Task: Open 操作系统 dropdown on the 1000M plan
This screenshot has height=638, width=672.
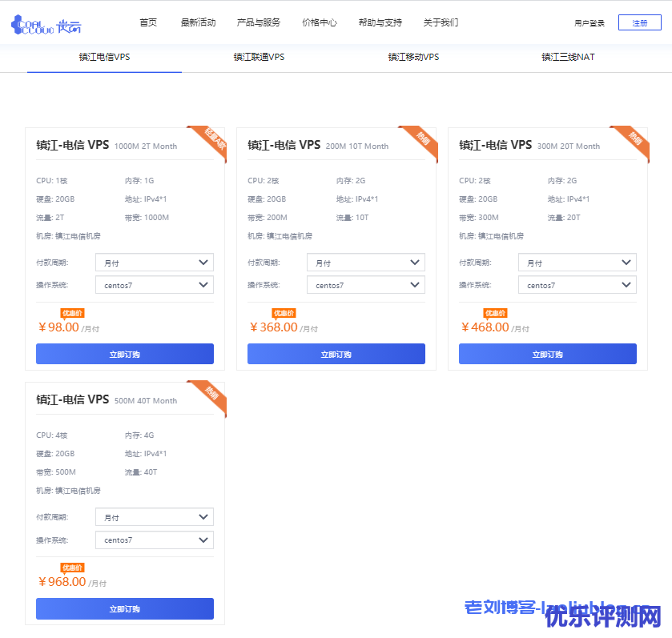Action: coord(155,285)
